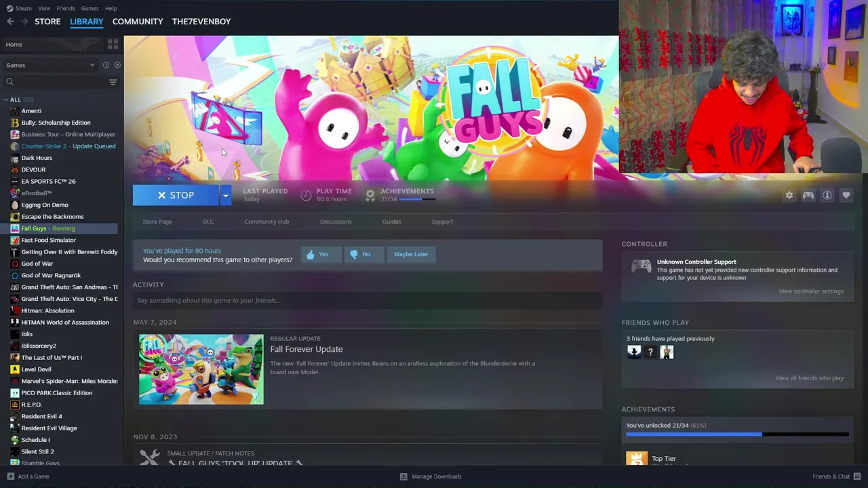Click the Add a Game plus icon
The width and height of the screenshot is (868, 488).
(x=10, y=476)
